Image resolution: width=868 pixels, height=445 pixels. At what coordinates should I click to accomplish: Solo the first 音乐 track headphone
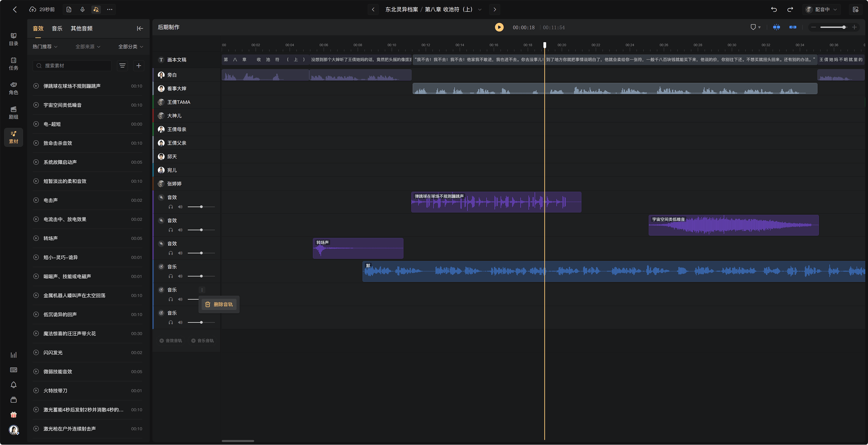click(x=171, y=276)
